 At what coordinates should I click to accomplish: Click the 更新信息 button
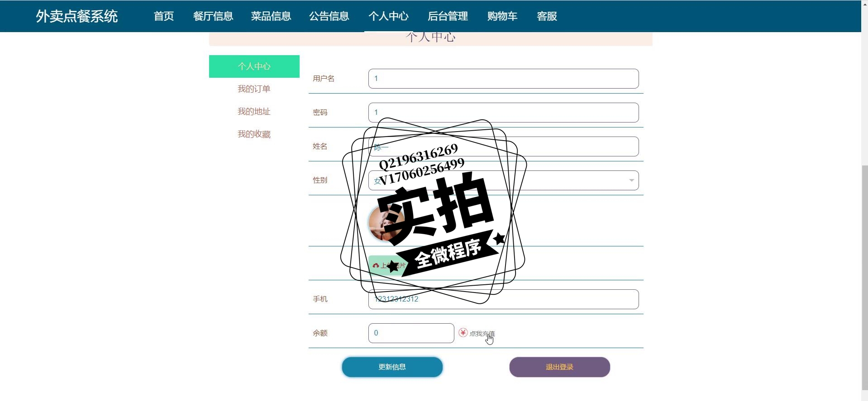[392, 367]
